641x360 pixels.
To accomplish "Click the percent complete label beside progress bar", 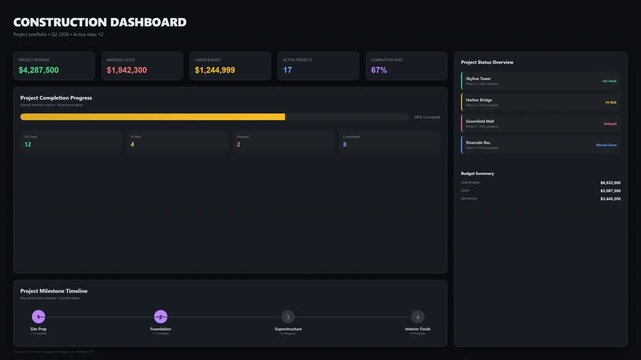I will pos(427,117).
